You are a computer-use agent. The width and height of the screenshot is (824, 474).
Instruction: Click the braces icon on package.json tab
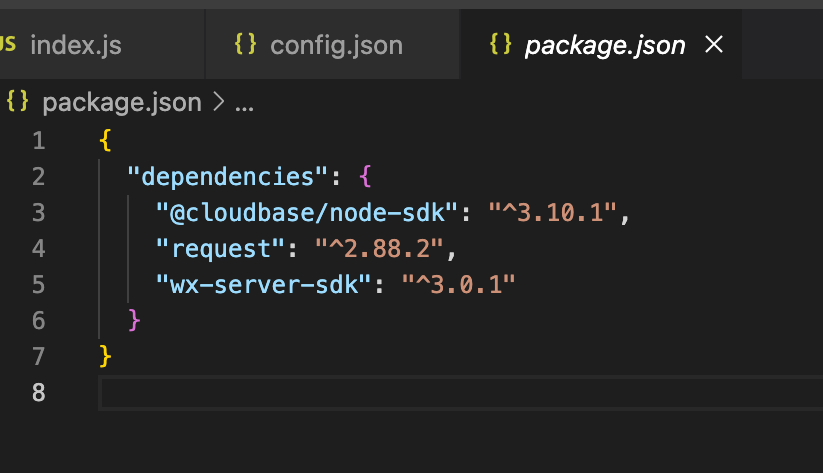[x=500, y=45]
